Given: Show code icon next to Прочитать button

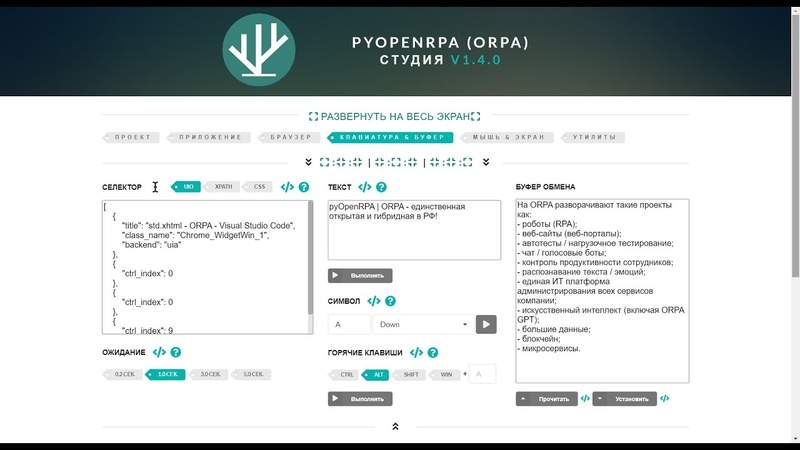Looking at the screenshot, I should pos(585,398).
